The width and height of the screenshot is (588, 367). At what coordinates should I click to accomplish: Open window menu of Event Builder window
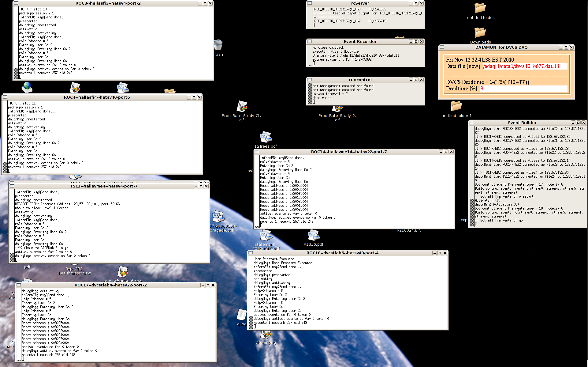pos(472,123)
